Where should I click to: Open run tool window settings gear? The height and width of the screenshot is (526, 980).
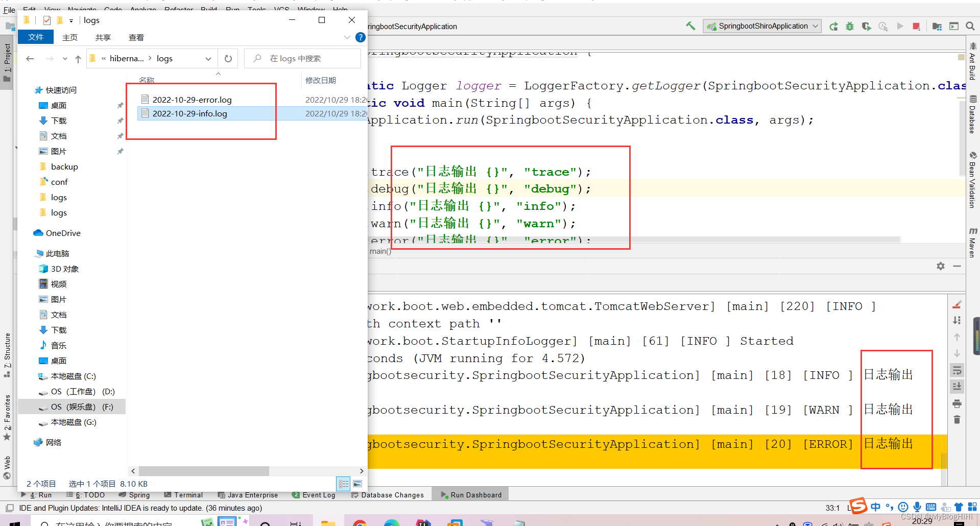coord(941,266)
